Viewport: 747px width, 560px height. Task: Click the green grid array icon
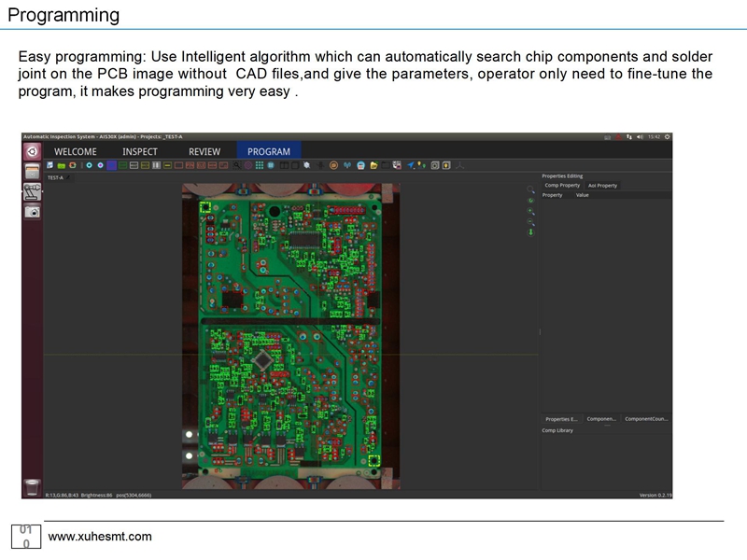(x=260, y=165)
